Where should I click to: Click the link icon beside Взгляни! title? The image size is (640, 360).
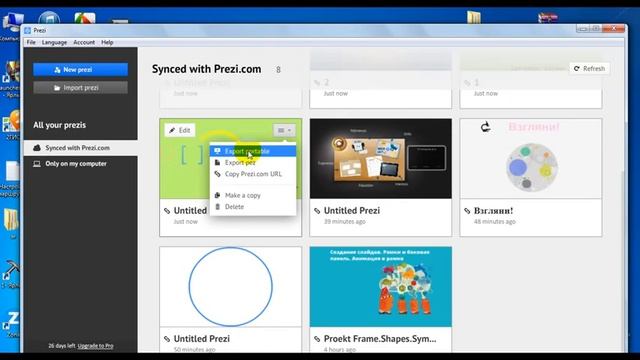coord(467,211)
